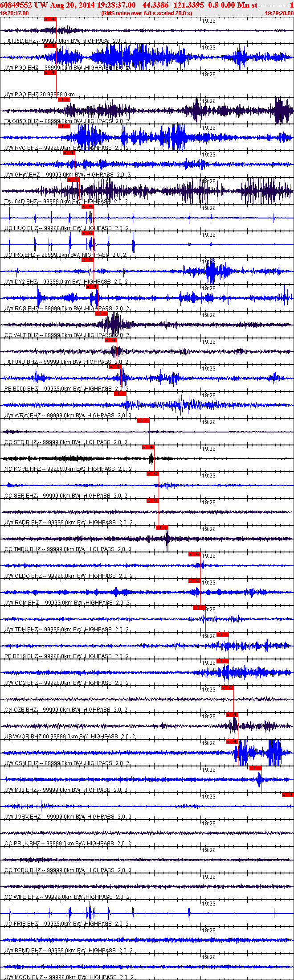
Task: Select the CC STD BHZ station label
Action: pos(65,442)
